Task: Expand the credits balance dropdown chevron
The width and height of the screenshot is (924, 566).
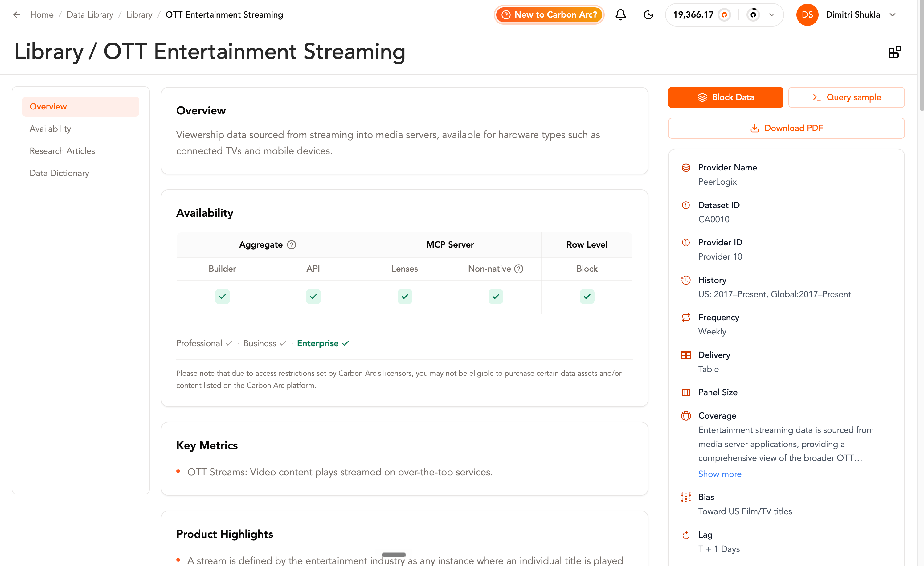Action: pyautogui.click(x=772, y=14)
